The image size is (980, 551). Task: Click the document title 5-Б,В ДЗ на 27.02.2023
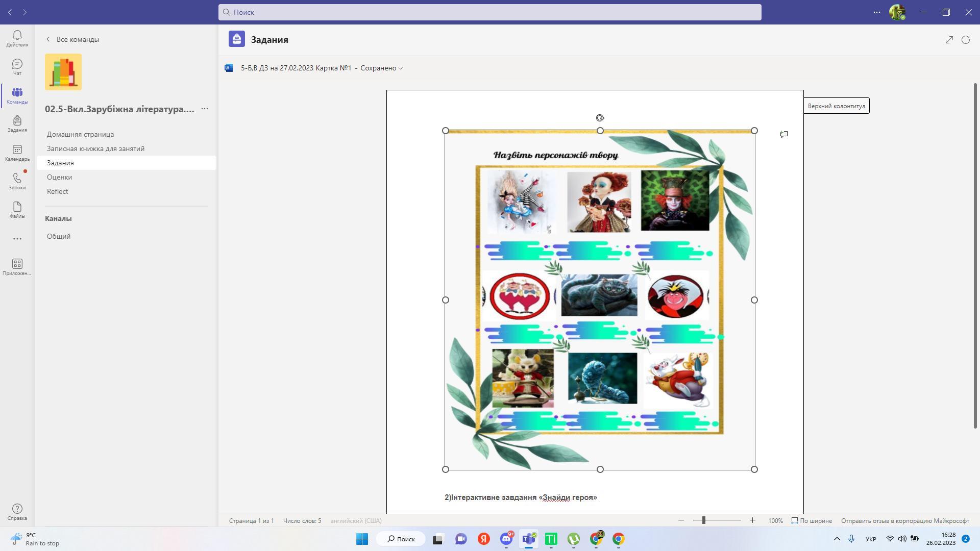(296, 68)
